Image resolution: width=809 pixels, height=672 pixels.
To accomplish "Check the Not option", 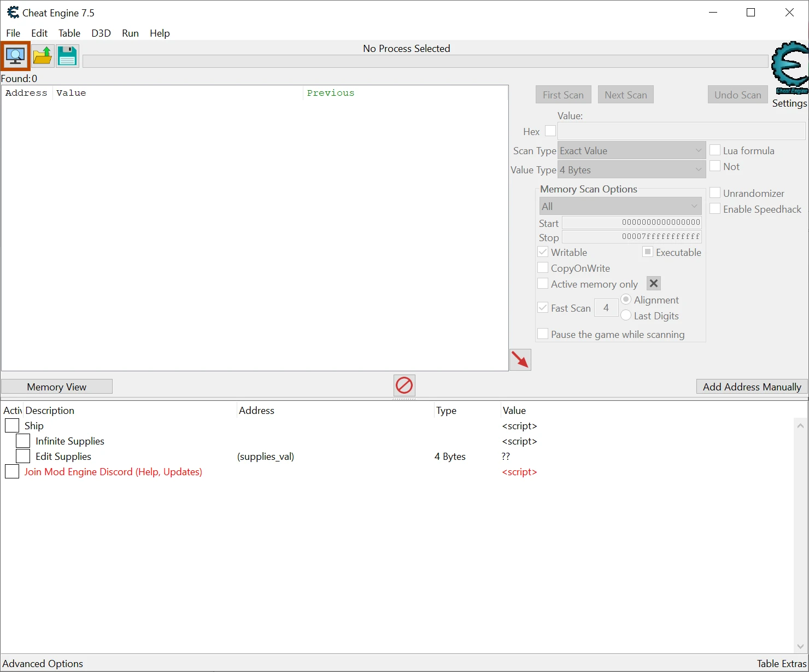I will (715, 166).
